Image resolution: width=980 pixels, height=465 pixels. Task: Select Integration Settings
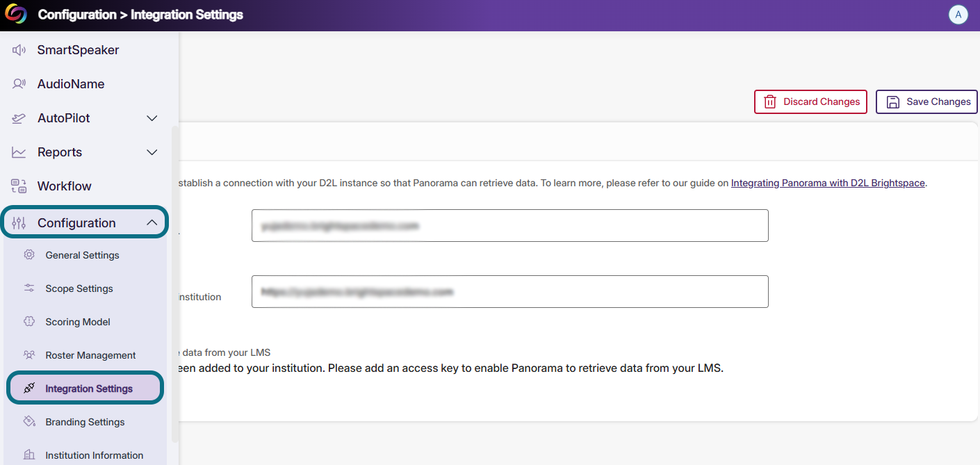pyautogui.click(x=85, y=389)
